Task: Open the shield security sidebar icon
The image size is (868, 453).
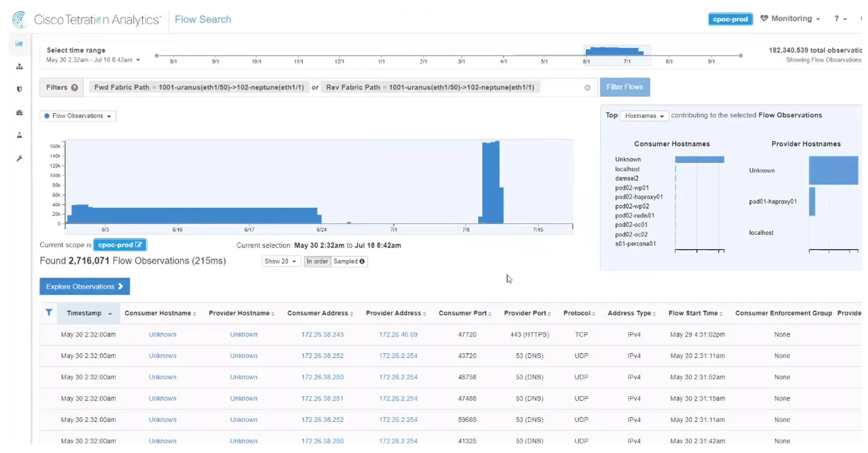Action: [19, 89]
